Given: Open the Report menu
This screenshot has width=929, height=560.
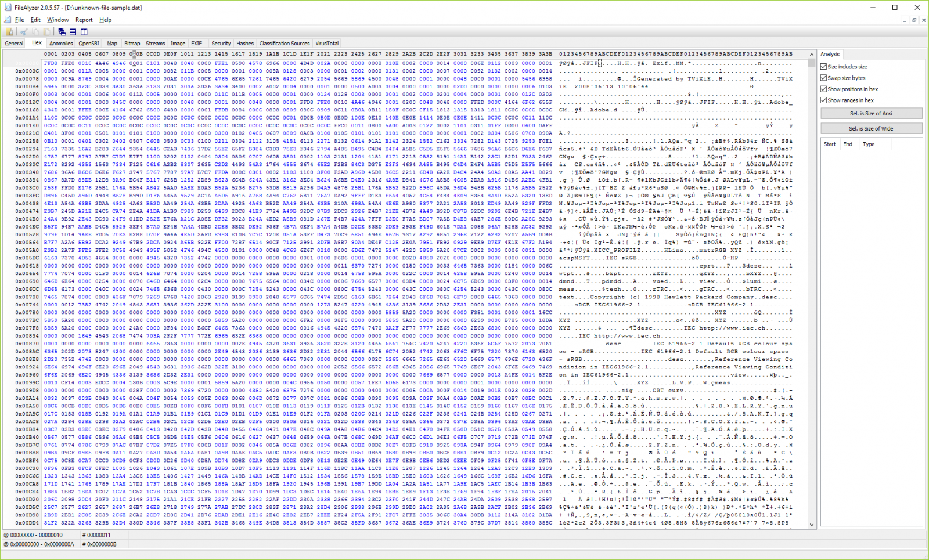Looking at the screenshot, I should (x=84, y=20).
